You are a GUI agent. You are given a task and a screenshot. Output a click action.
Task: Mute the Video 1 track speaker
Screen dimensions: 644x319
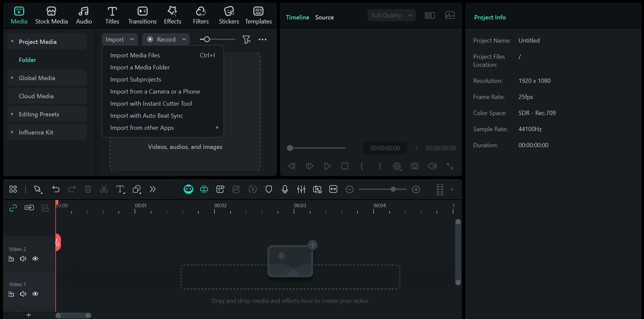23,294
